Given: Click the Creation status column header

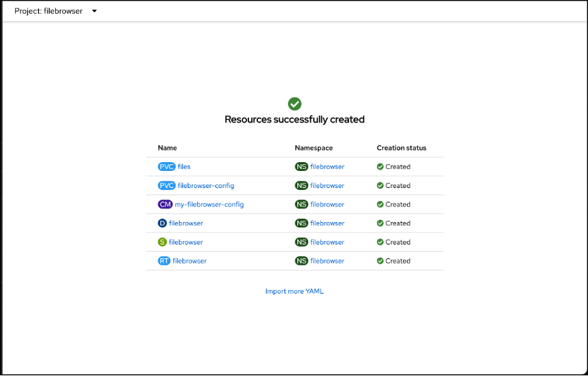Looking at the screenshot, I should pyautogui.click(x=402, y=148).
